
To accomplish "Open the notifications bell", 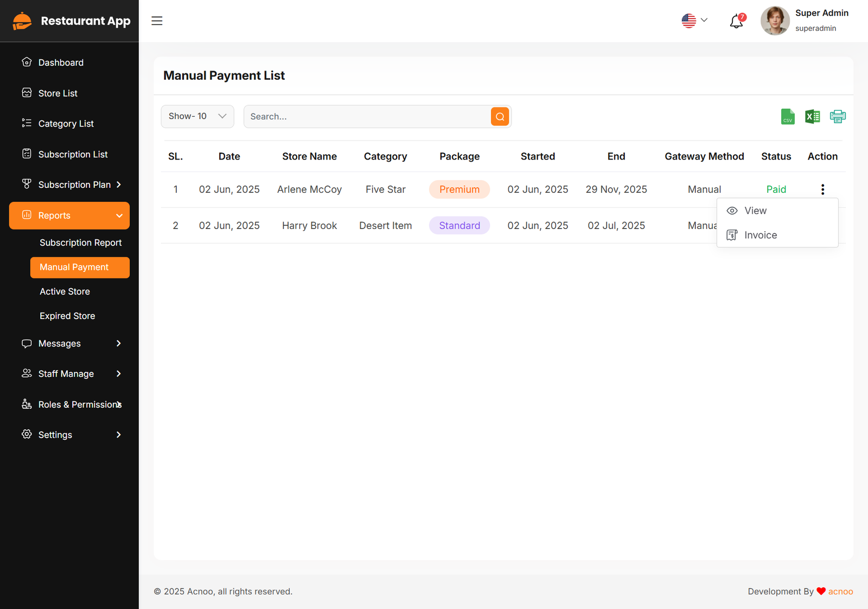I will [736, 22].
